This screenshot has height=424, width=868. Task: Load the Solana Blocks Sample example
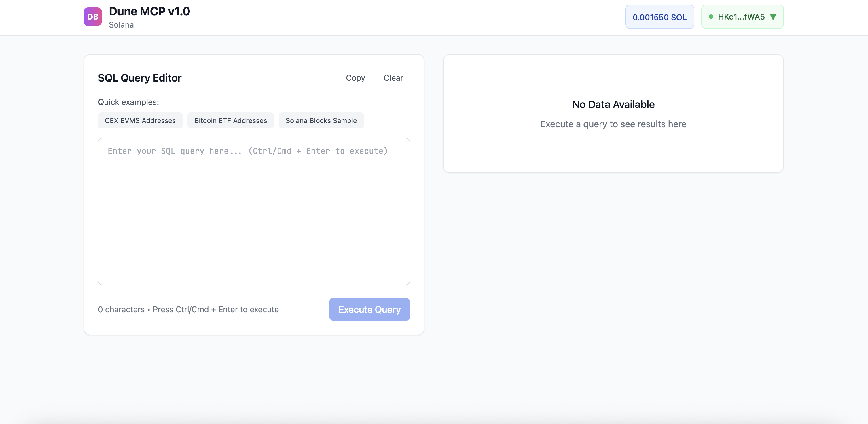[321, 121]
